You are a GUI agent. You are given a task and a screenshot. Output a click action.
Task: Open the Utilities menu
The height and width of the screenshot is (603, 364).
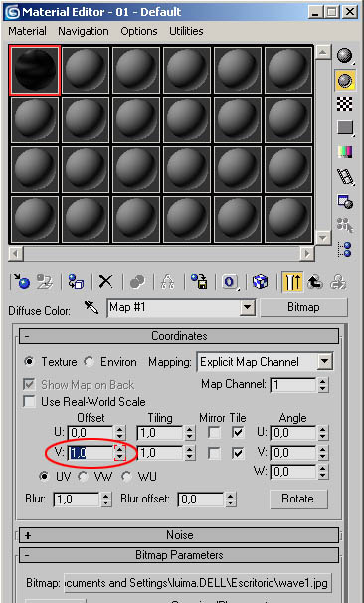click(x=186, y=31)
